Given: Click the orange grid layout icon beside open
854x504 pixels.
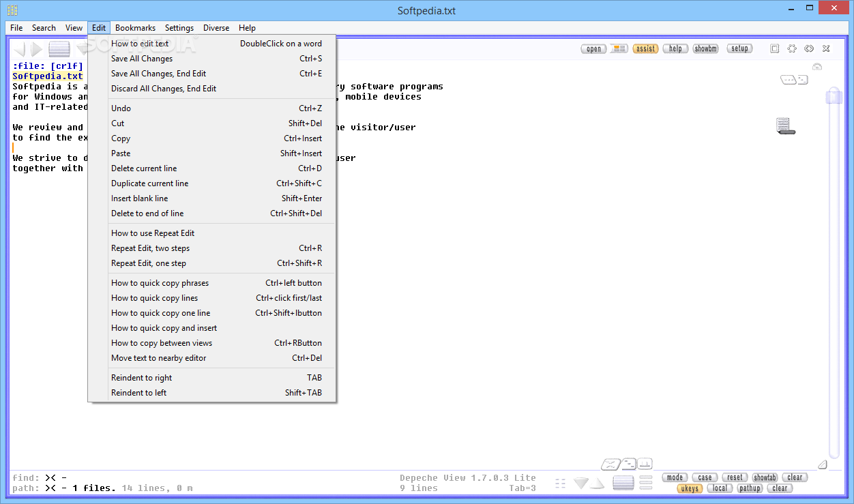Looking at the screenshot, I should click(619, 48).
